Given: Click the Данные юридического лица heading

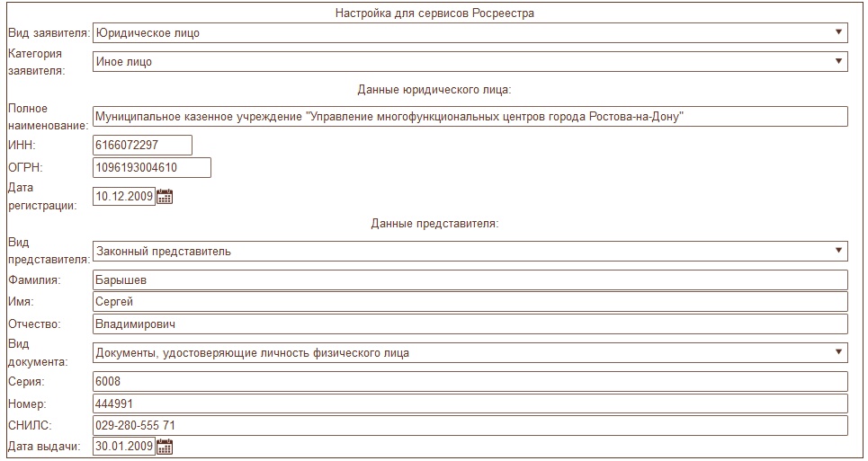Looking at the screenshot, I should pyautogui.click(x=434, y=90).
